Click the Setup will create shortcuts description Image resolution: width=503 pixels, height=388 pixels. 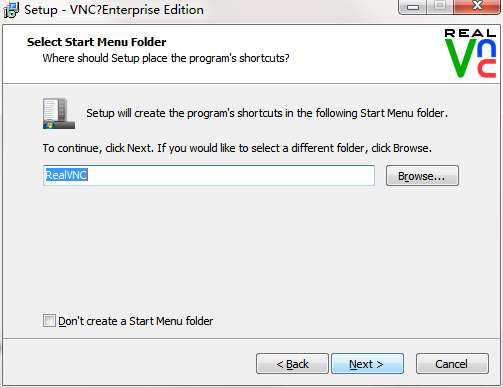pos(267,113)
